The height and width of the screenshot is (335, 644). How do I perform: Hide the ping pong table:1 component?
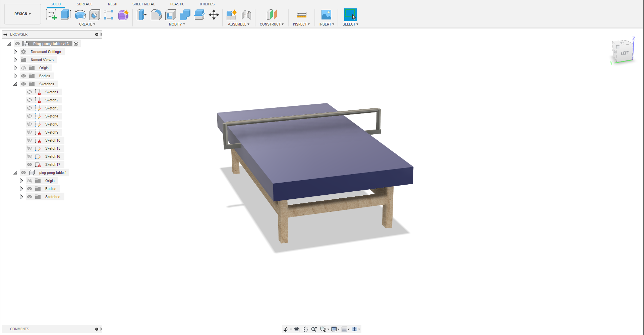tap(23, 173)
